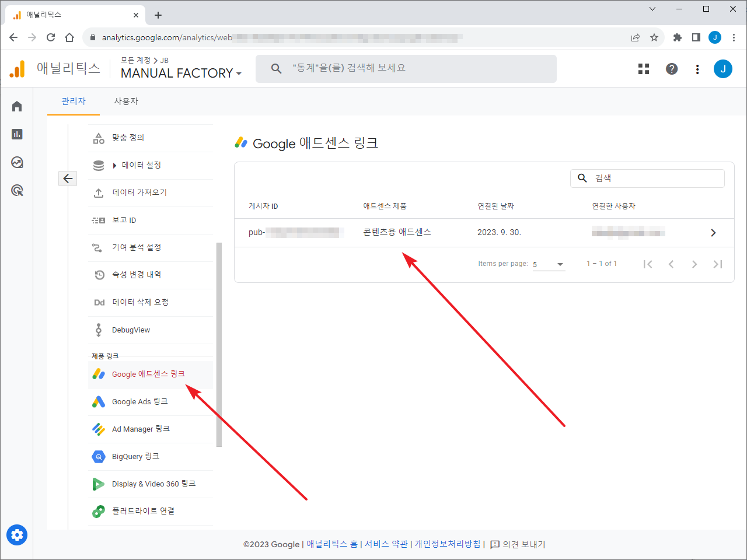Open Ad Manager 링크 item
This screenshot has height=560, width=747.
tap(151, 429)
